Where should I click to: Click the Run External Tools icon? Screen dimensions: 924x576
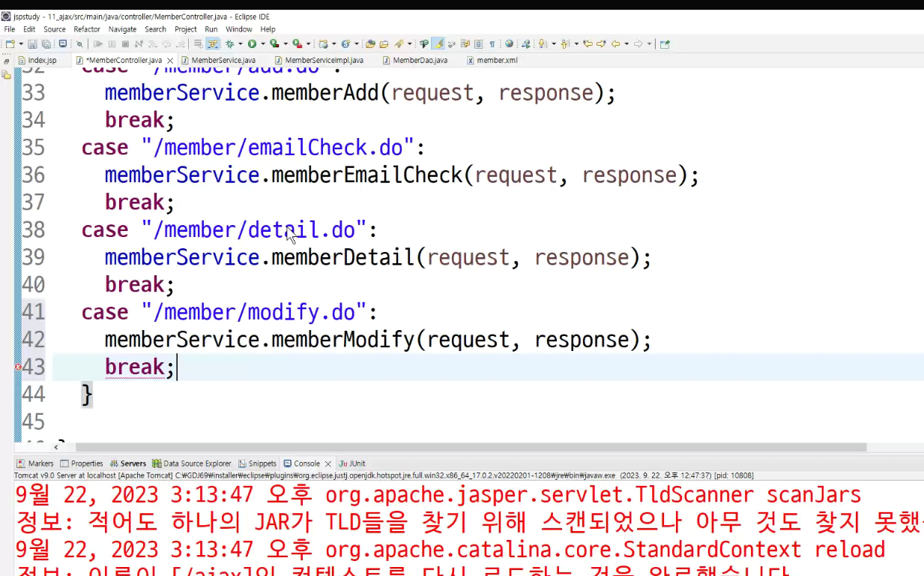[297, 44]
